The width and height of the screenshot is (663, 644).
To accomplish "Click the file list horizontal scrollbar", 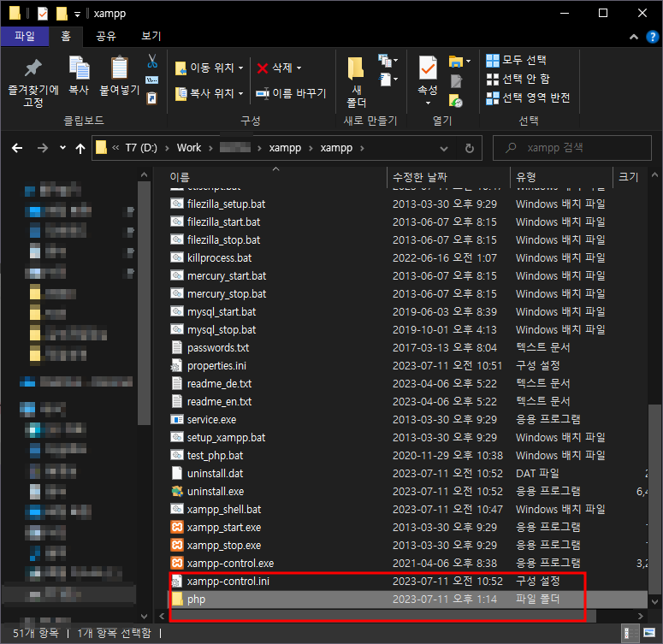I will coord(382,616).
